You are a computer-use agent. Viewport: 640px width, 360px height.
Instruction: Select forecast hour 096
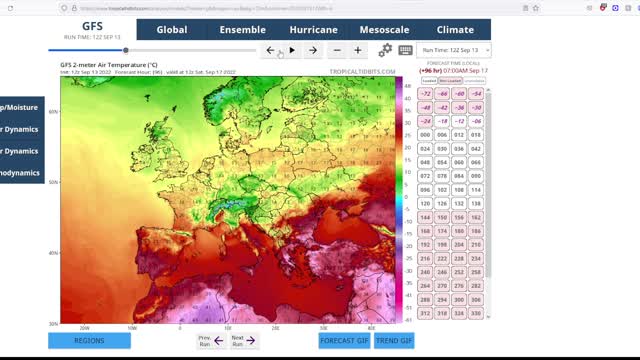pos(425,190)
